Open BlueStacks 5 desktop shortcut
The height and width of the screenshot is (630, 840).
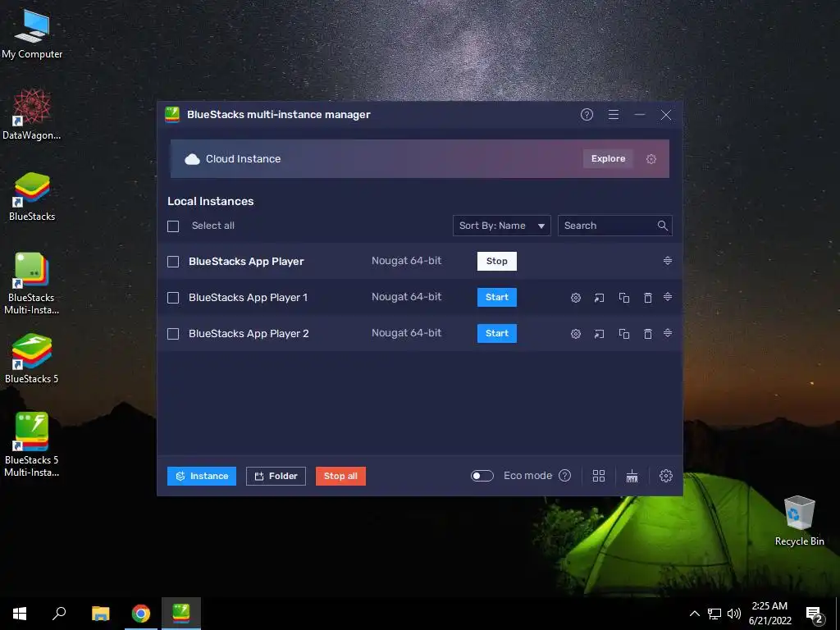point(32,358)
